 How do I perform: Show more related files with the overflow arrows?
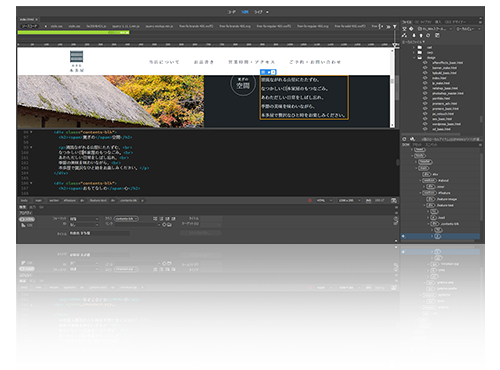tap(388, 26)
